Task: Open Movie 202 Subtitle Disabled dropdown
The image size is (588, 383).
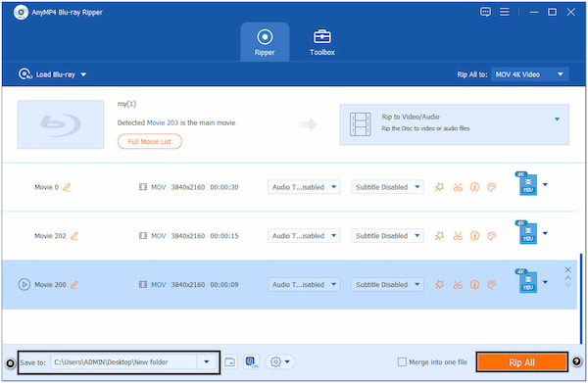Action: [x=387, y=236]
